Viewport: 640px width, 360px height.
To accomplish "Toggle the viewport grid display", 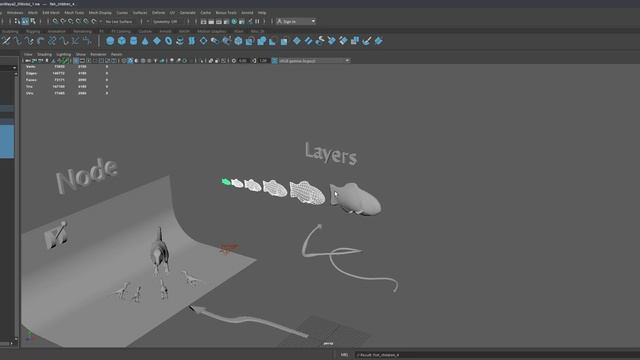I will 76,61.
